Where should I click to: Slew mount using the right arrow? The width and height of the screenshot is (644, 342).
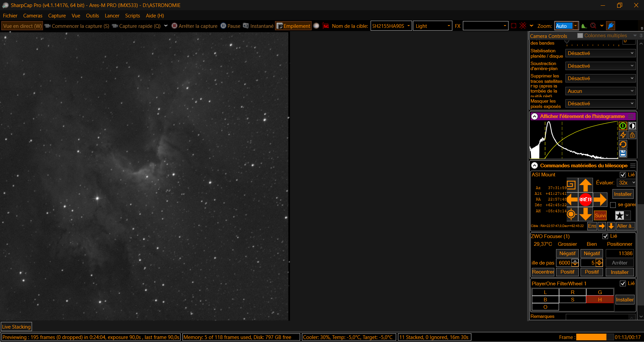tap(600, 199)
